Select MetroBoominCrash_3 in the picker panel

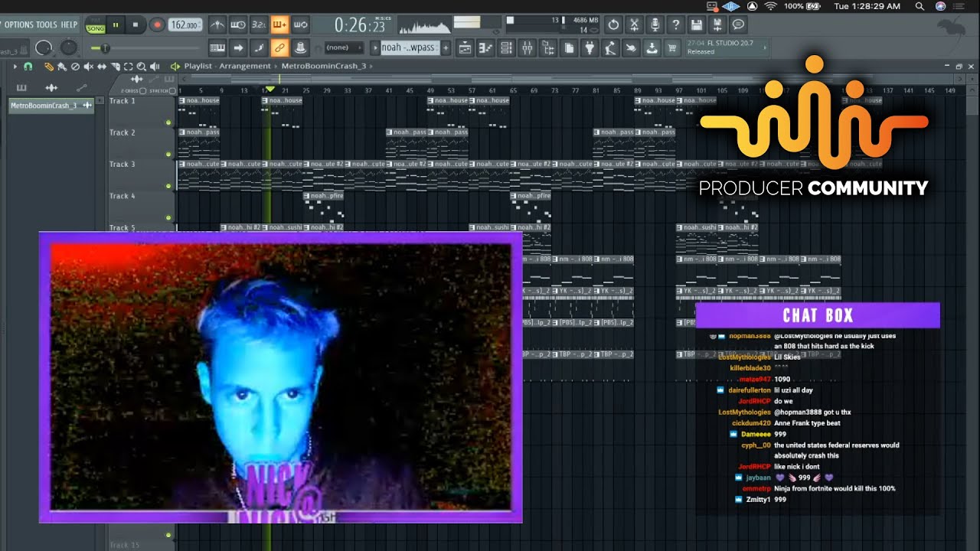tap(51, 106)
